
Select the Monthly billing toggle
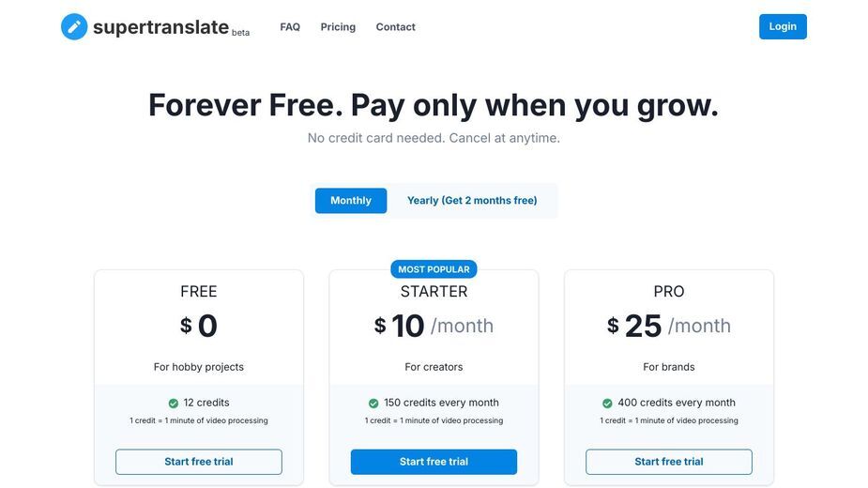click(x=351, y=201)
